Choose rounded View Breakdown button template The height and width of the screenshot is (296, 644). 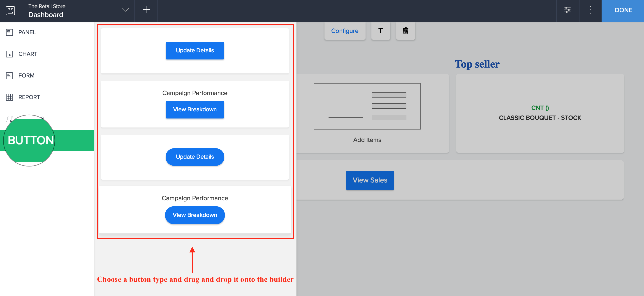(x=195, y=215)
